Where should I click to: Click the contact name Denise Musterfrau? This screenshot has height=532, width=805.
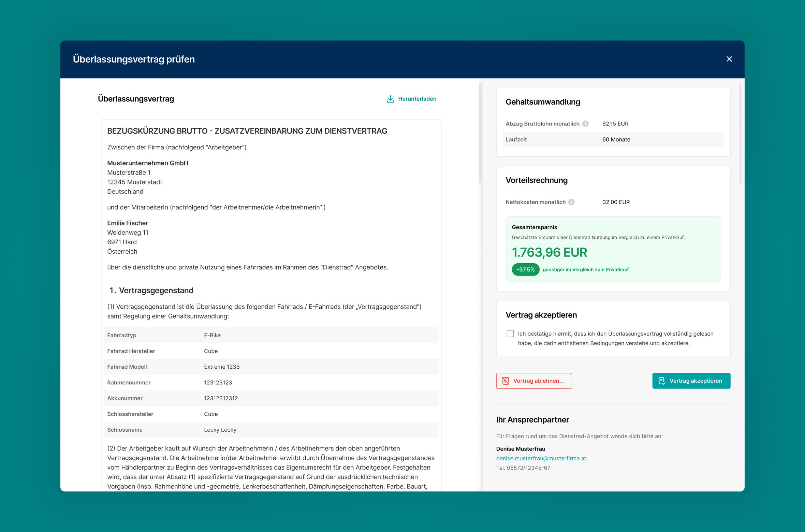coord(521,449)
